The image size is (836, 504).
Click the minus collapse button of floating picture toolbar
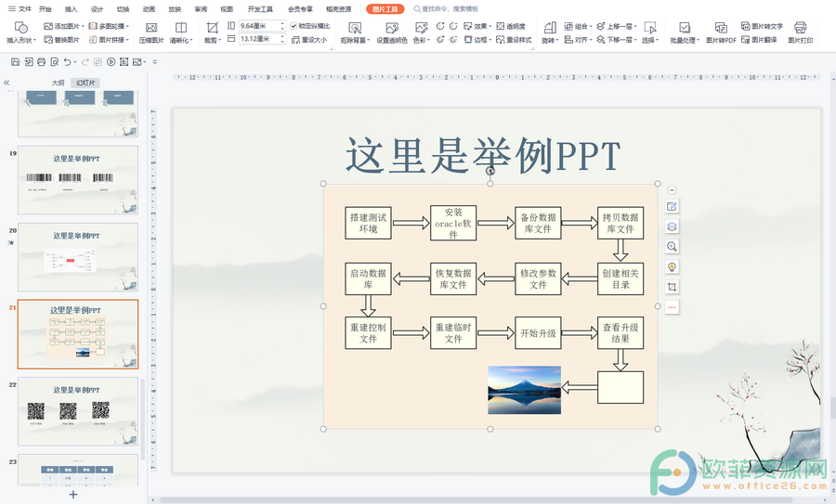point(672,190)
